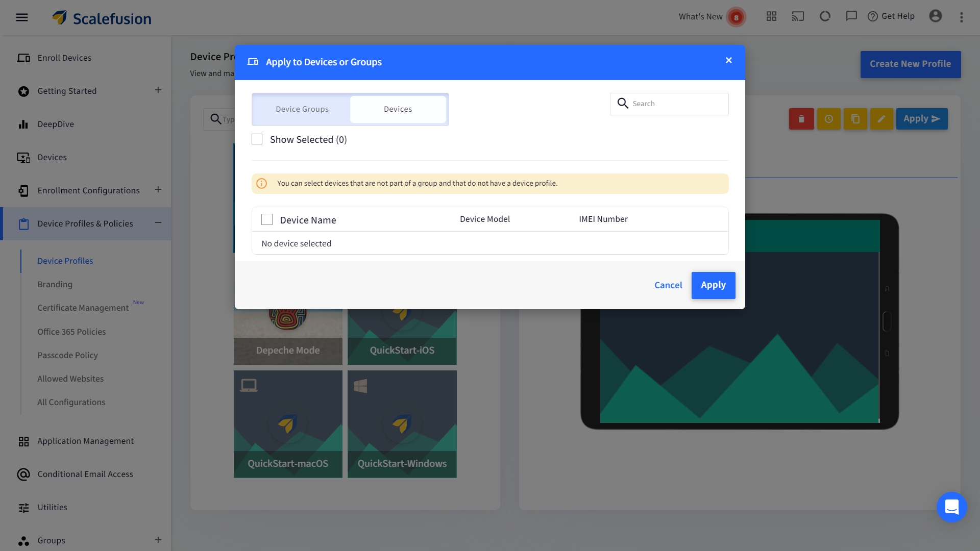Click the Conditional Email Access @ icon
980x551 pixels.
23,475
